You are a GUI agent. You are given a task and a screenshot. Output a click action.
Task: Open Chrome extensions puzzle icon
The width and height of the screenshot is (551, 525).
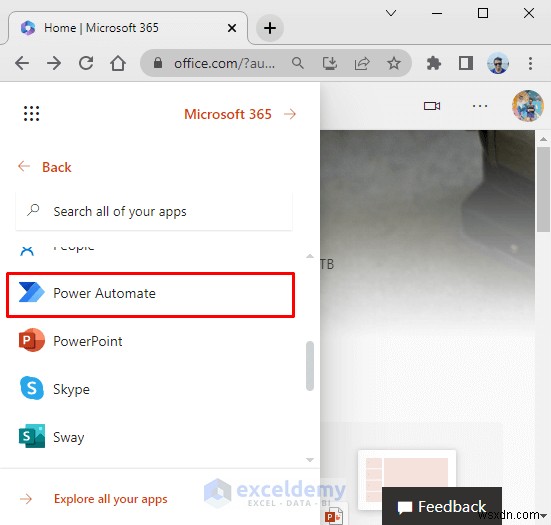434,64
